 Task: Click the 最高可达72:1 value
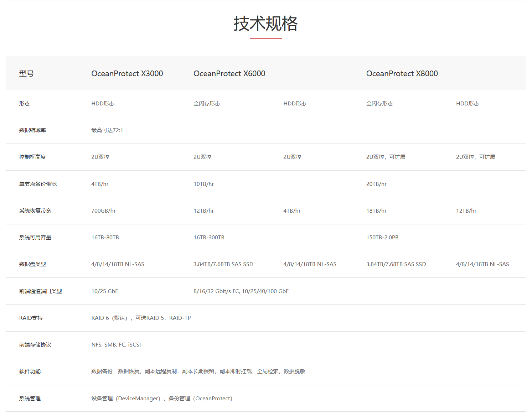coord(107,130)
